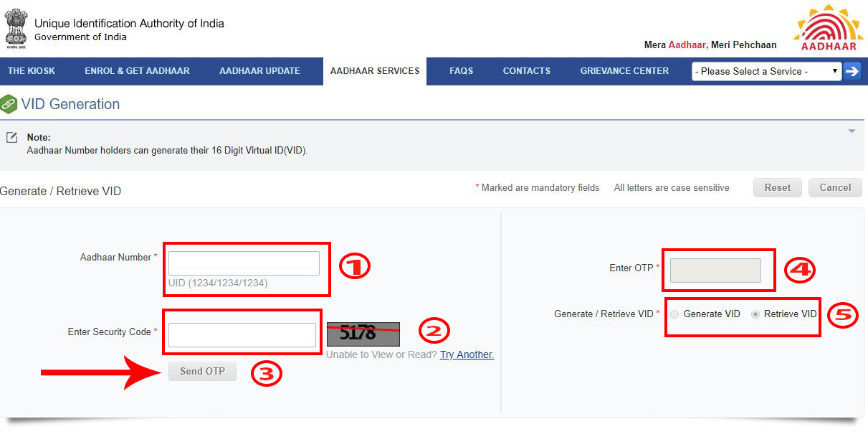Image resolution: width=868 pixels, height=437 pixels.
Task: Go to the GRIEVANCE CENTER section
Action: tap(624, 71)
